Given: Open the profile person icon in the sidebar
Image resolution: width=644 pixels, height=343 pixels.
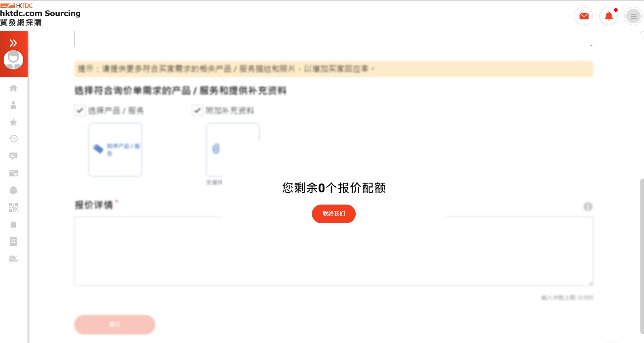Looking at the screenshot, I should pos(13,105).
